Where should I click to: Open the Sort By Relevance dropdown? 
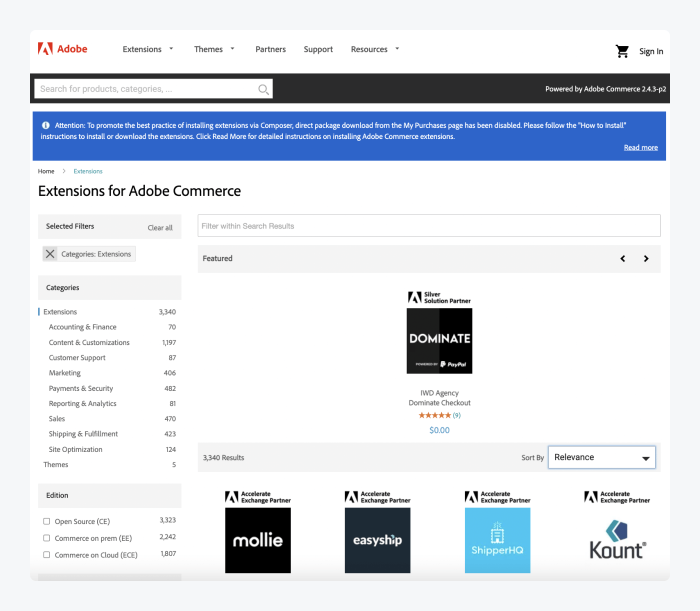[x=601, y=457]
